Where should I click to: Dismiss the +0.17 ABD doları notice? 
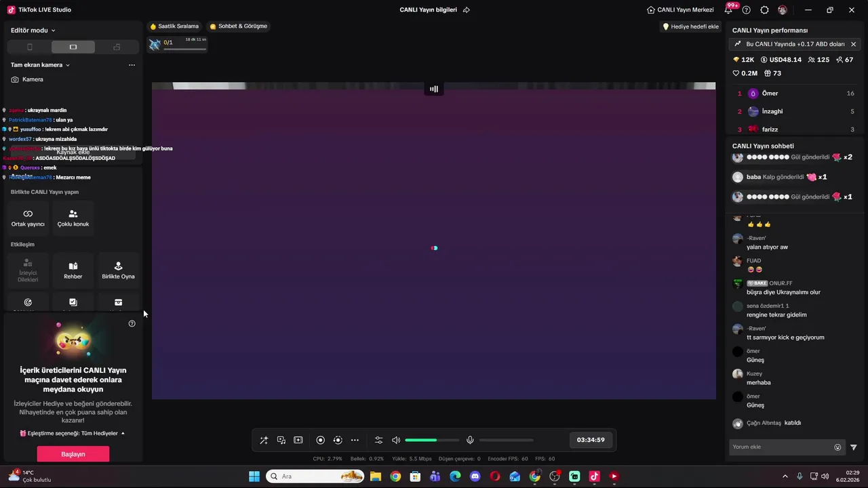[x=853, y=44]
